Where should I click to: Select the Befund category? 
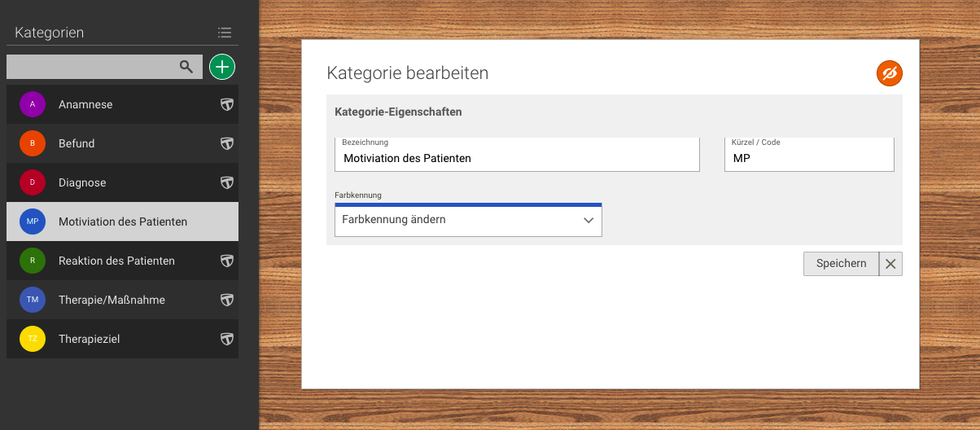(x=122, y=143)
